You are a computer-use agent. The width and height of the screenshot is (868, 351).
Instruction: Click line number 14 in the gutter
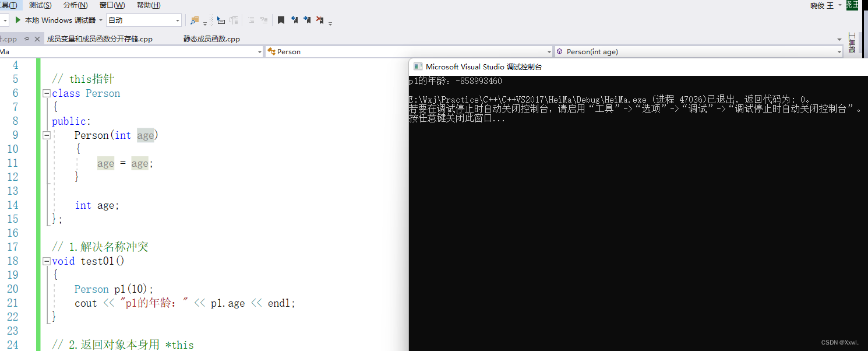pos(12,205)
